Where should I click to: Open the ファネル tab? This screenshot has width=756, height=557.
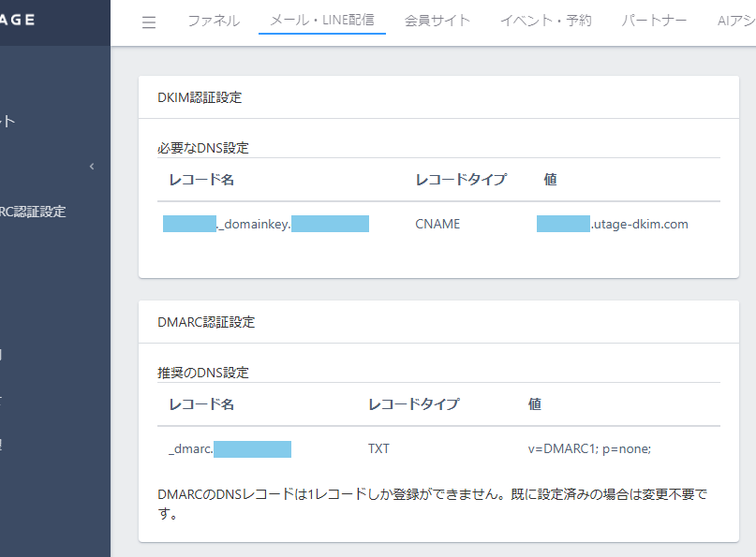coord(214,21)
